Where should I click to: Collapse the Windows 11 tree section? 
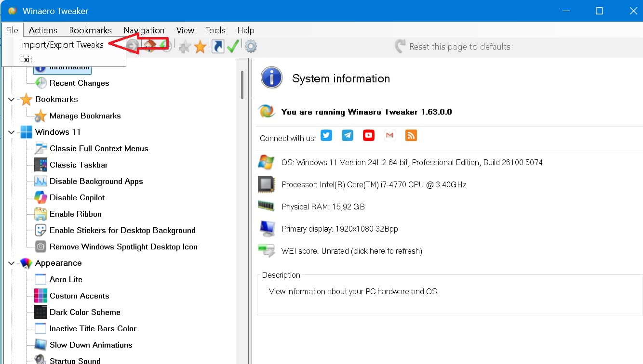12,132
